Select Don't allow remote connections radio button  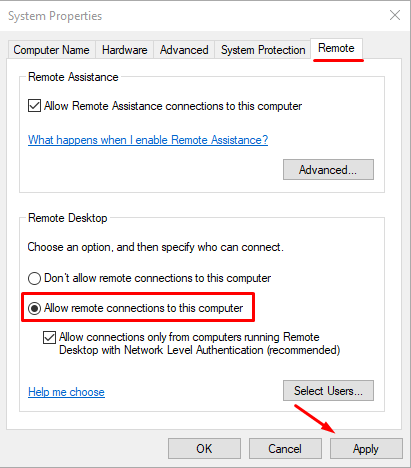(x=34, y=278)
